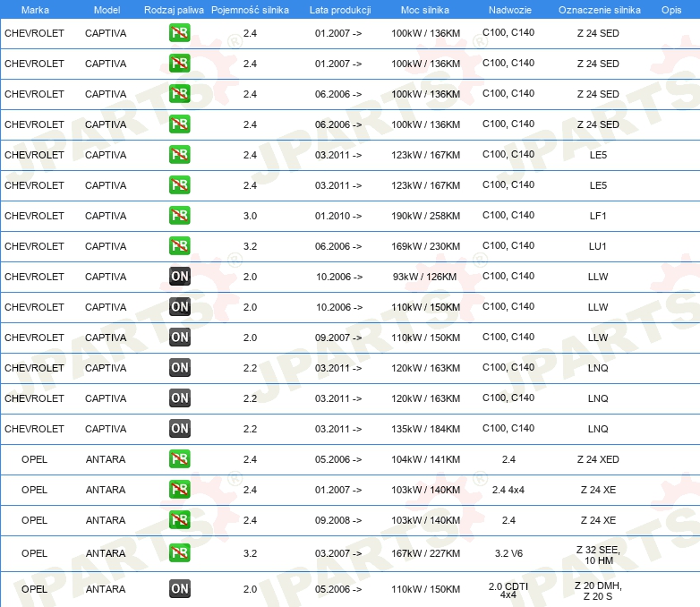This screenshot has width=700, height=607.
Task: Click the diesel ON icon in the 93kW Captiva row
Action: 179,277
